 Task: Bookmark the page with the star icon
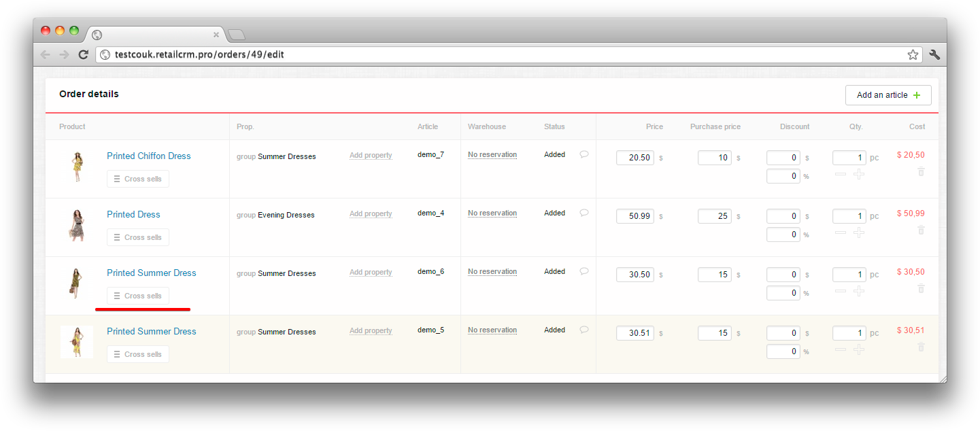[913, 54]
